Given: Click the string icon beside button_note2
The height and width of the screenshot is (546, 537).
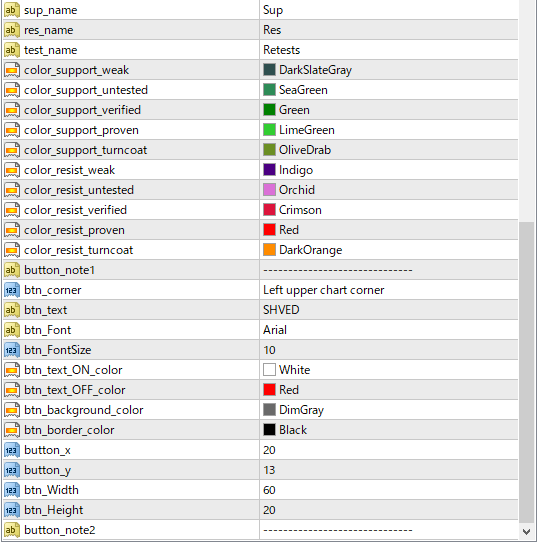Looking at the screenshot, I should click(x=11, y=530).
